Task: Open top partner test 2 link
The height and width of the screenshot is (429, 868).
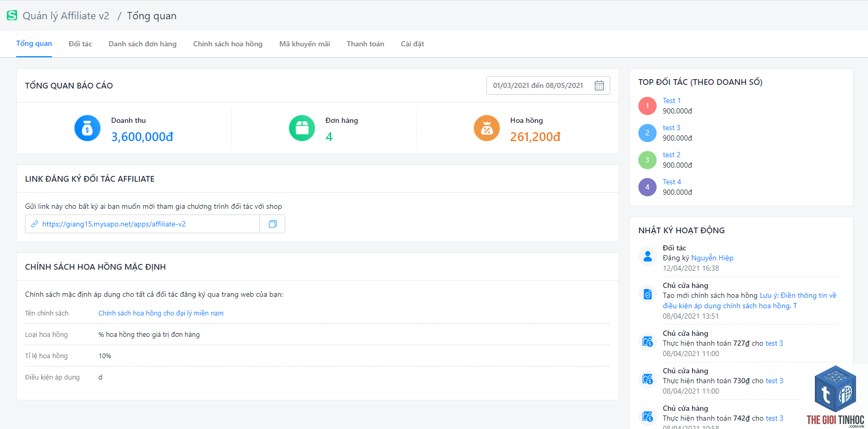Action: point(672,155)
